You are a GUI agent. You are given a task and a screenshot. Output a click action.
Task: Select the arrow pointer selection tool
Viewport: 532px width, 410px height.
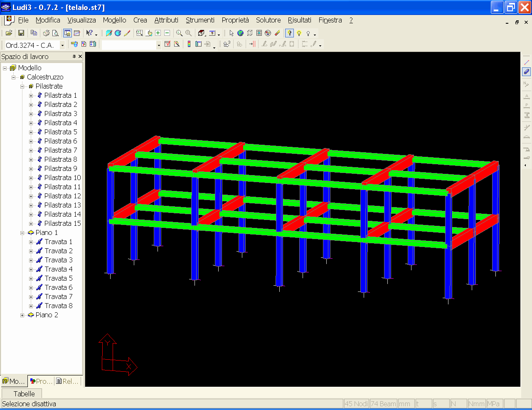(x=232, y=33)
